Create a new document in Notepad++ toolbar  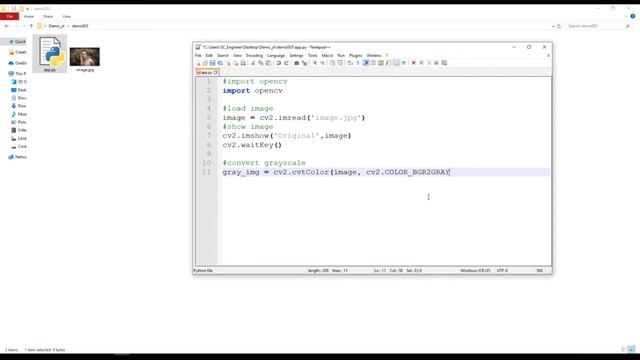[x=198, y=63]
